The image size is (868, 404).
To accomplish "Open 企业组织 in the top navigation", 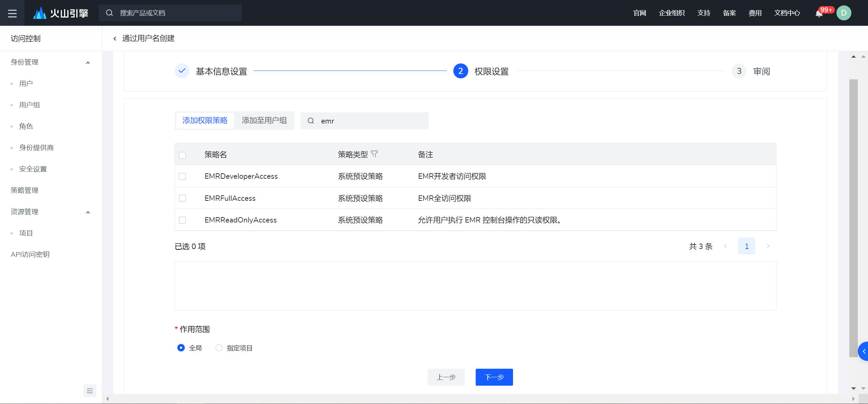I will (672, 13).
